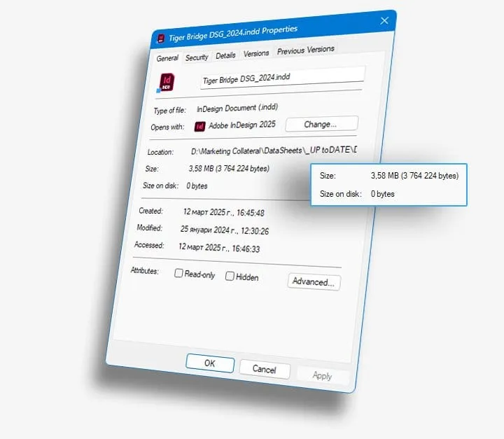Click the Cancel button
The height and width of the screenshot is (439, 504).
[x=265, y=369]
